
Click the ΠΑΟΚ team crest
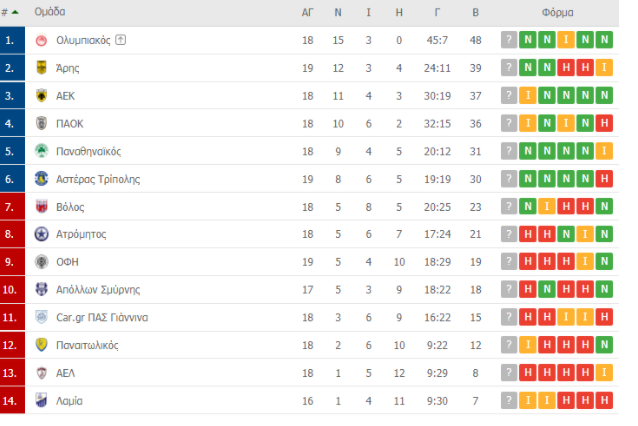coord(41,123)
